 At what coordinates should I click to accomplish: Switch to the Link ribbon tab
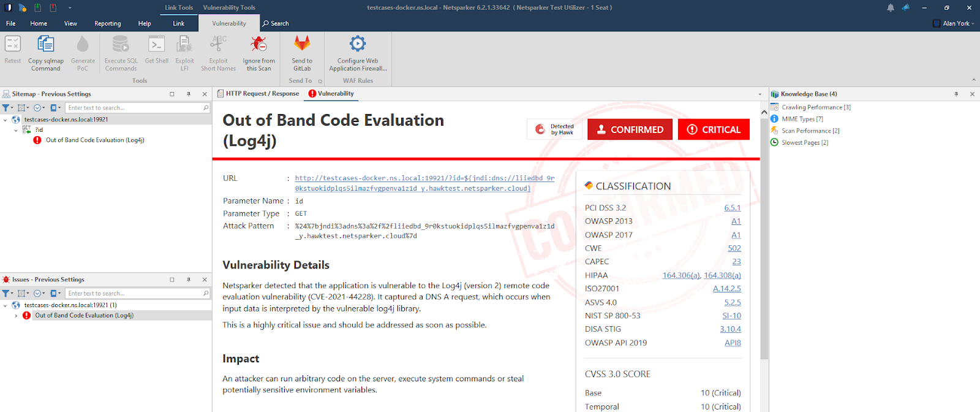click(x=178, y=23)
